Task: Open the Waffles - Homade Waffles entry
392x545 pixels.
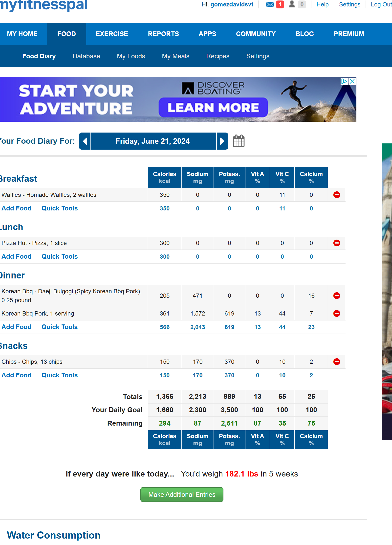Action: 49,195
